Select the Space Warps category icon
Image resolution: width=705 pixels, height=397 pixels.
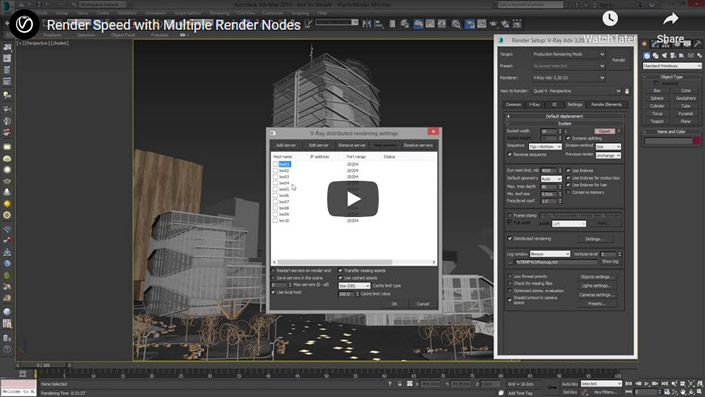pyautogui.click(x=691, y=55)
